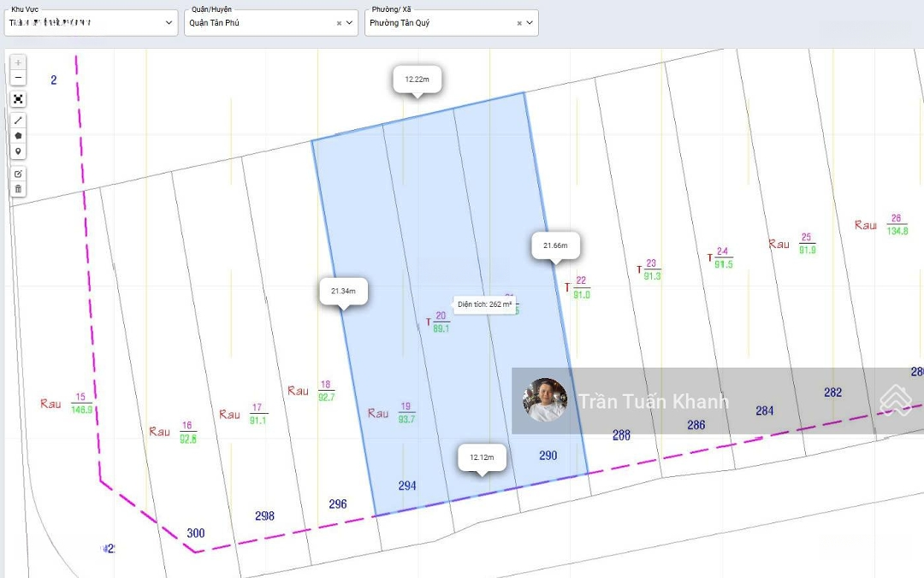Screen dimensions: 924x578
Task: Select the Rau parcel numbered 15
Action: 81,404
